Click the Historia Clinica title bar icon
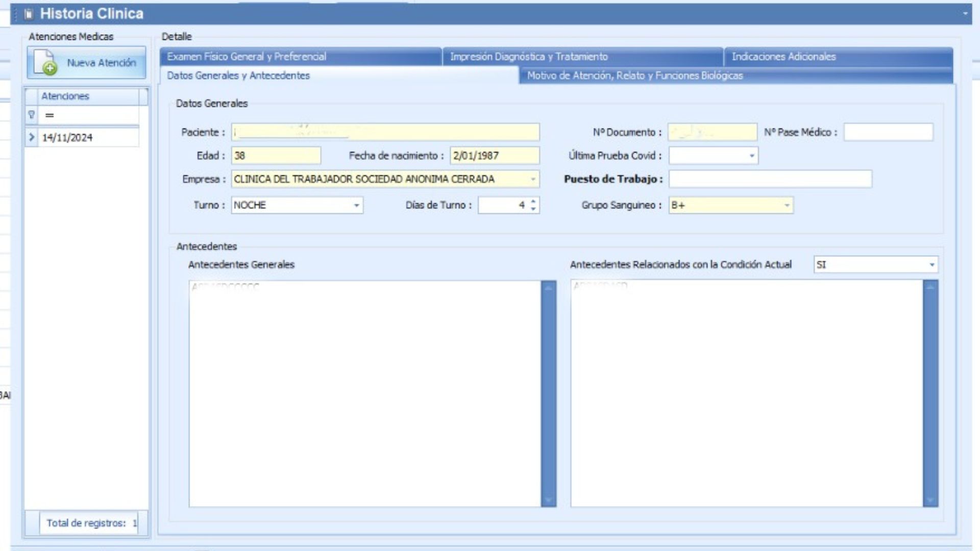Screen dimensions: 980x551 (x=29, y=14)
